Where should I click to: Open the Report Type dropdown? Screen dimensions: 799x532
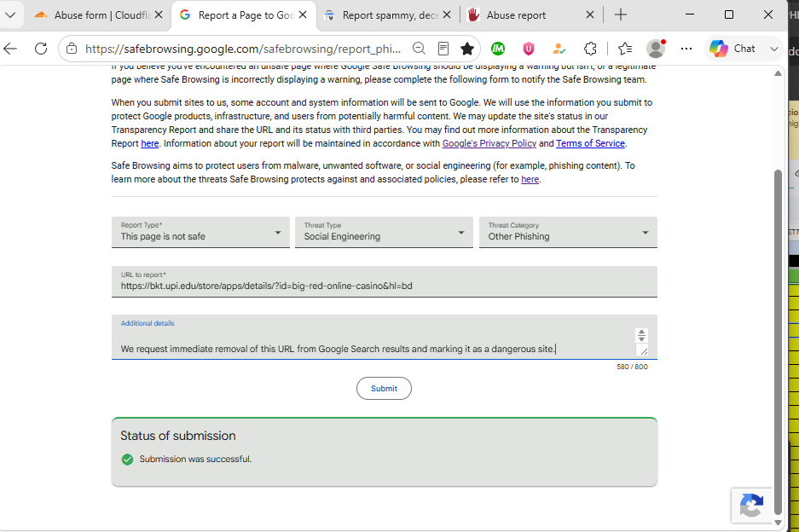(200, 233)
